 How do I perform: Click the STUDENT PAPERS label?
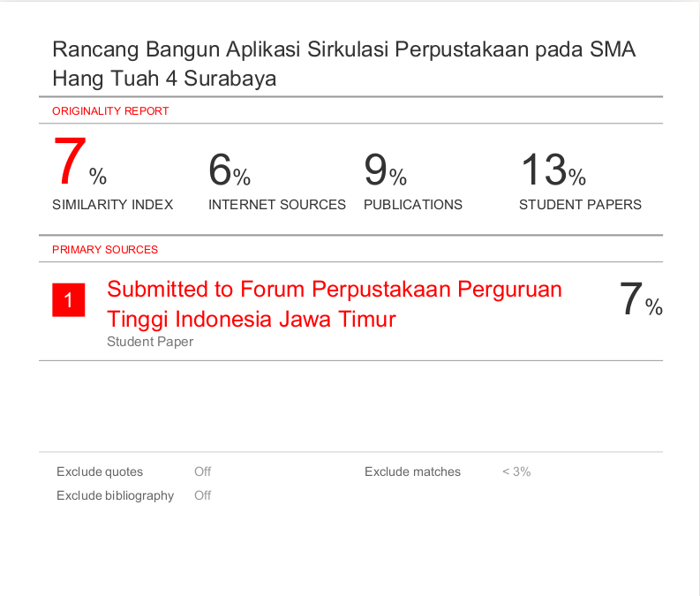[580, 205]
